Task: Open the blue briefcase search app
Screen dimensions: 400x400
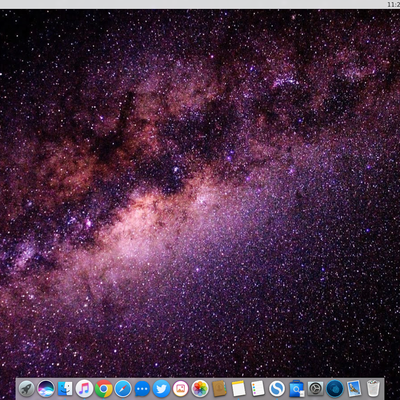Action: click(x=296, y=388)
